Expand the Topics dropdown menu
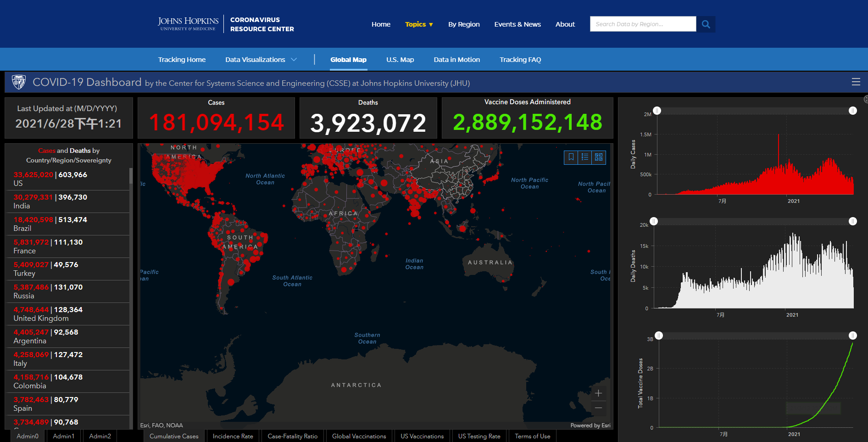The image size is (868, 442). 419,24
